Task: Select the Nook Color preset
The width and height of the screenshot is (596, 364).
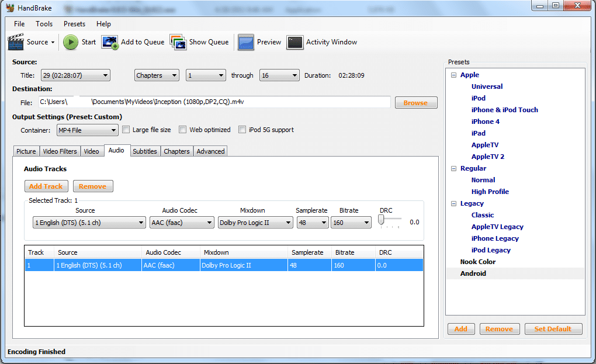Action: (478, 262)
